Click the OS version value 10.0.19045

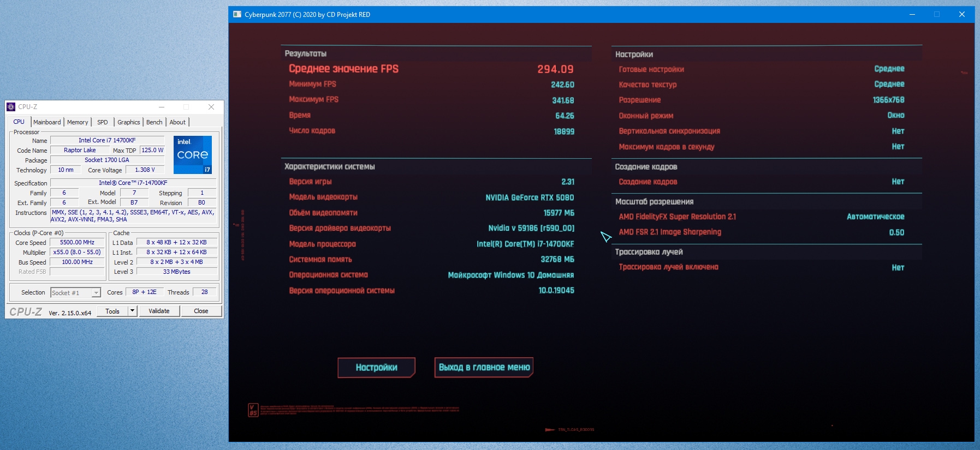pos(556,290)
